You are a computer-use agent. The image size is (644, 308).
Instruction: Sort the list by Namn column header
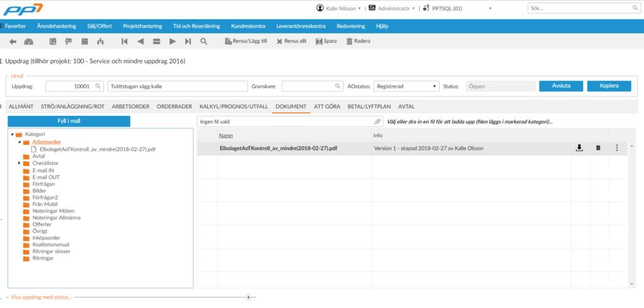tap(226, 135)
